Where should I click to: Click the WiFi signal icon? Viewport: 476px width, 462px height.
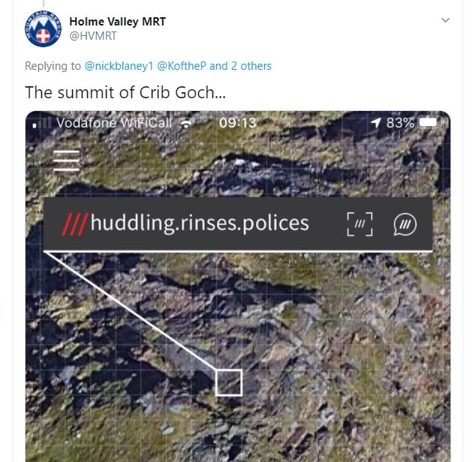point(186,123)
